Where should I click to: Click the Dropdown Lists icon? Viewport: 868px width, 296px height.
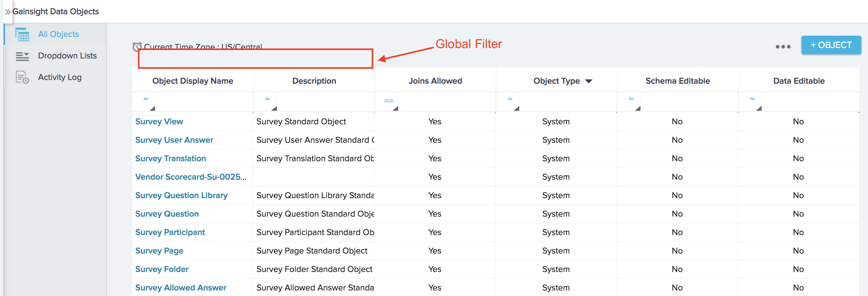pyautogui.click(x=22, y=56)
